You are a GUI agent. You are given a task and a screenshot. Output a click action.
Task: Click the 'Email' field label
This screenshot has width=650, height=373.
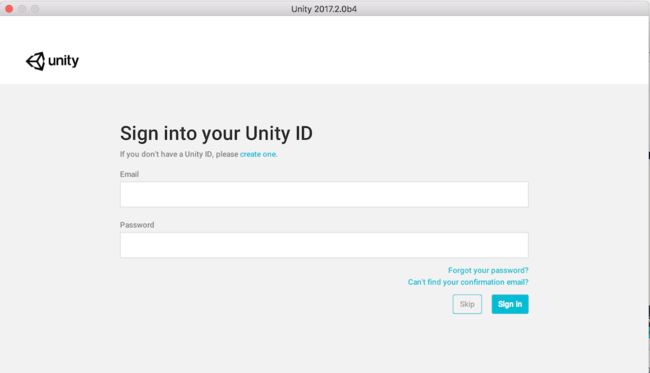tap(129, 174)
